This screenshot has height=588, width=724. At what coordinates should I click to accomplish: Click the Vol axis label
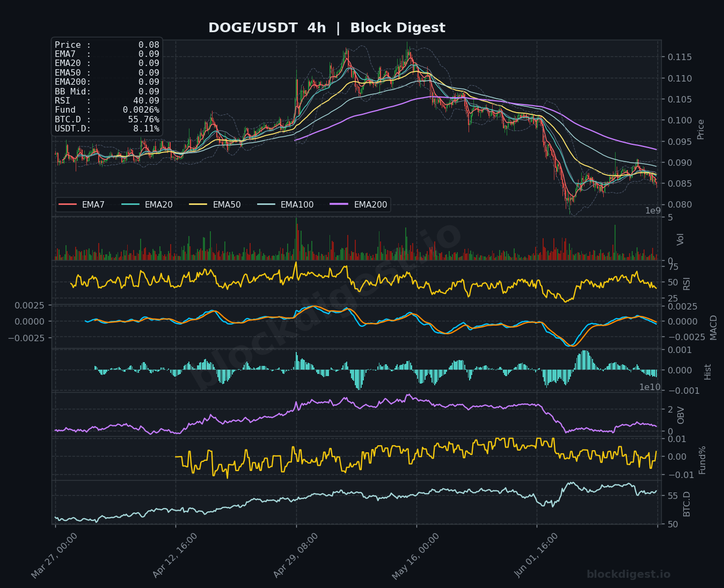681,239
